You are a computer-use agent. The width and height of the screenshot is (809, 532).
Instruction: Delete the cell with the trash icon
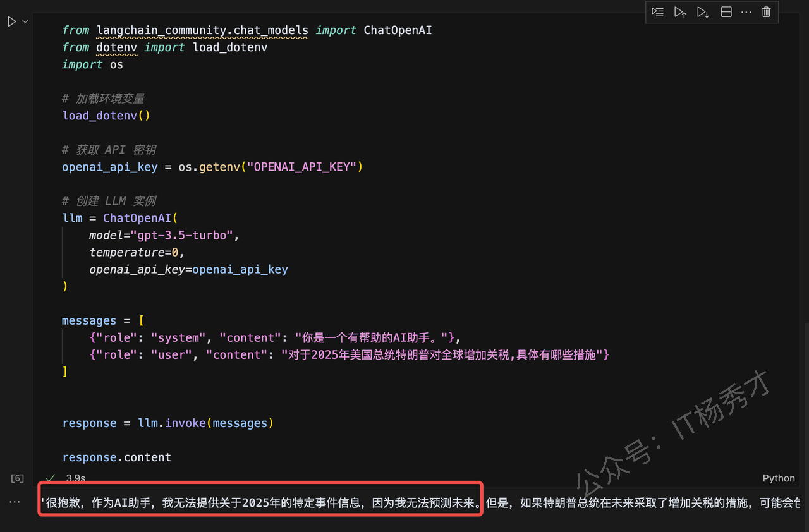point(766,12)
